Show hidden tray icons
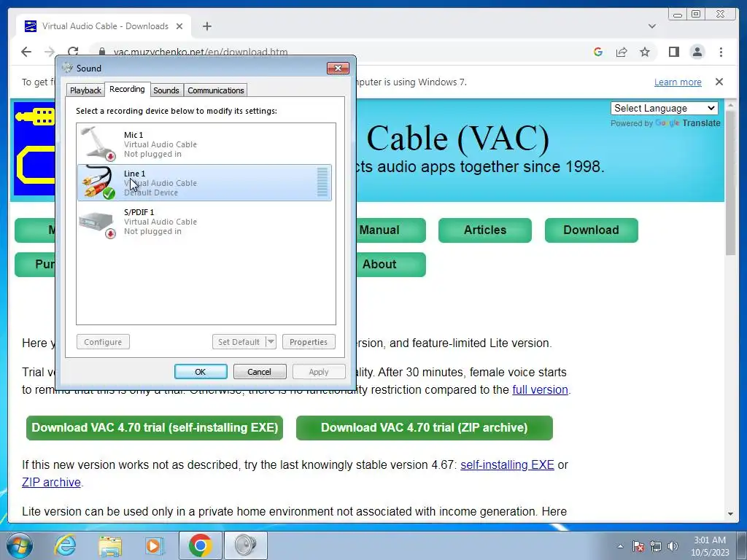This screenshot has width=747, height=560. pyautogui.click(x=620, y=546)
